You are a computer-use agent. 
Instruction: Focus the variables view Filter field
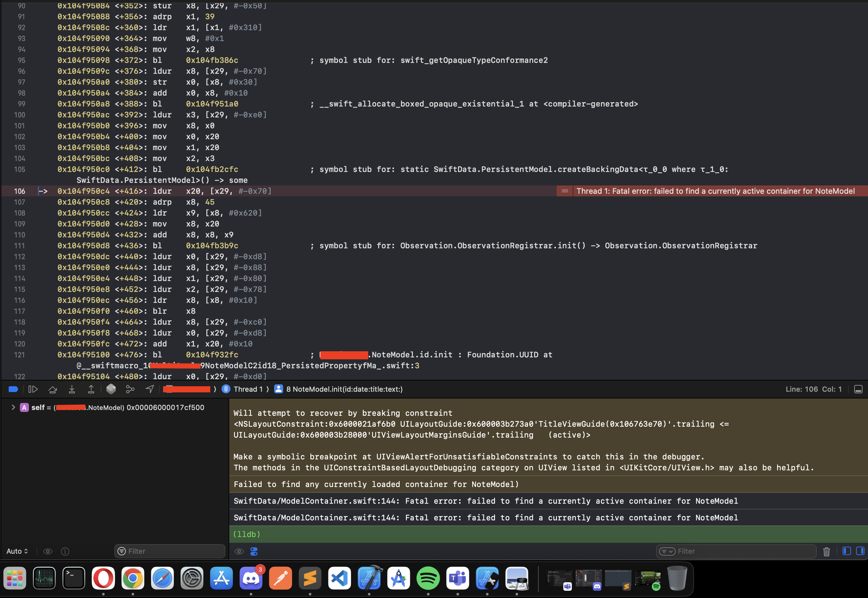170,551
